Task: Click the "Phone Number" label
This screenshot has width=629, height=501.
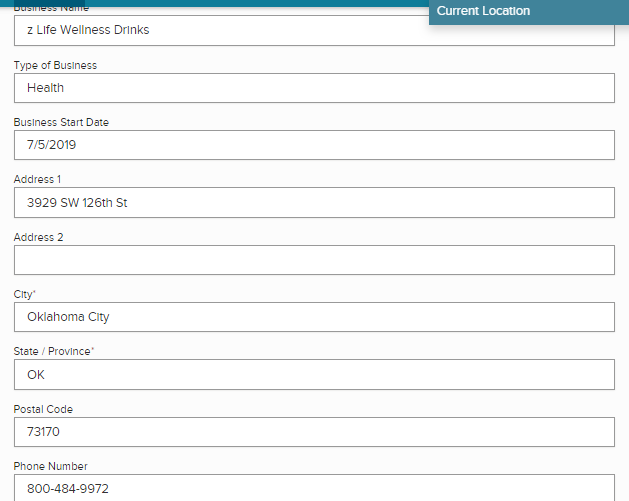Action: point(50,467)
